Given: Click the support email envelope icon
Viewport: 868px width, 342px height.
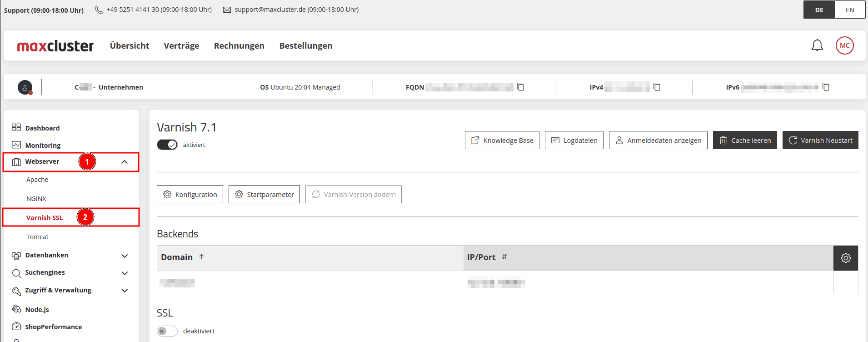Looking at the screenshot, I should (x=227, y=10).
